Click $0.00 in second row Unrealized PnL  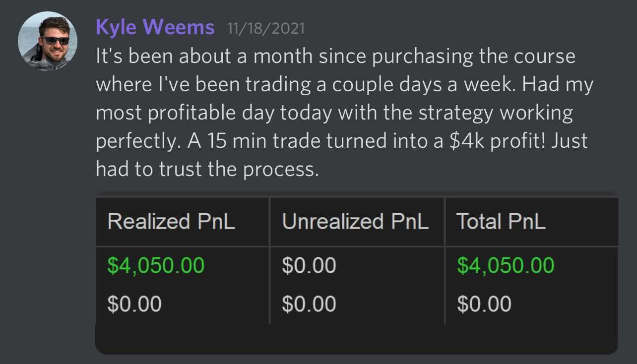tap(309, 303)
